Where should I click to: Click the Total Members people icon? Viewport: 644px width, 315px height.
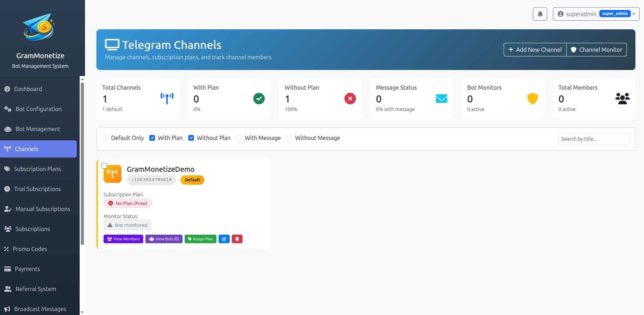[623, 99]
